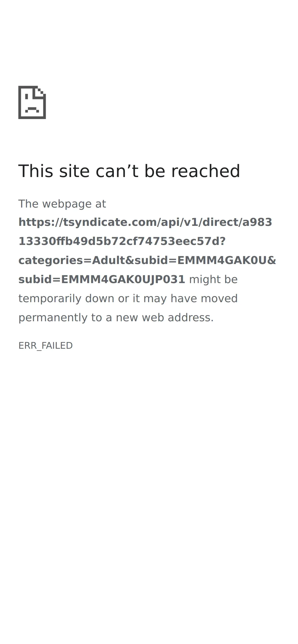This screenshot has width=298, height=644.
Task: Click the word "reached" in the heading
Action: point(206,171)
